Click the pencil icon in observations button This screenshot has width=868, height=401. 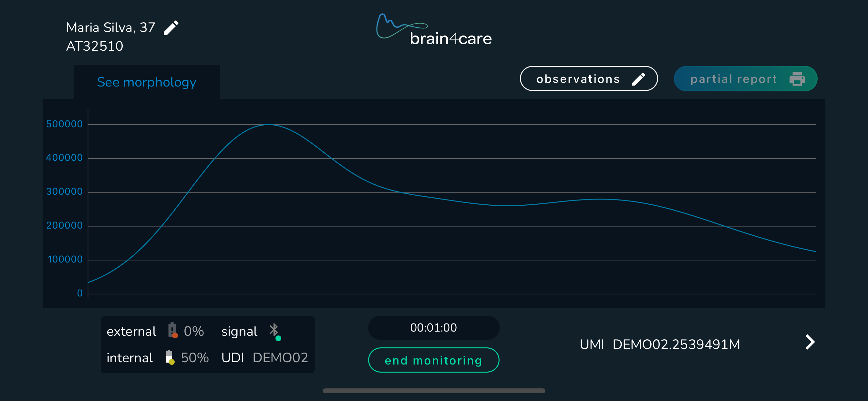tap(638, 79)
